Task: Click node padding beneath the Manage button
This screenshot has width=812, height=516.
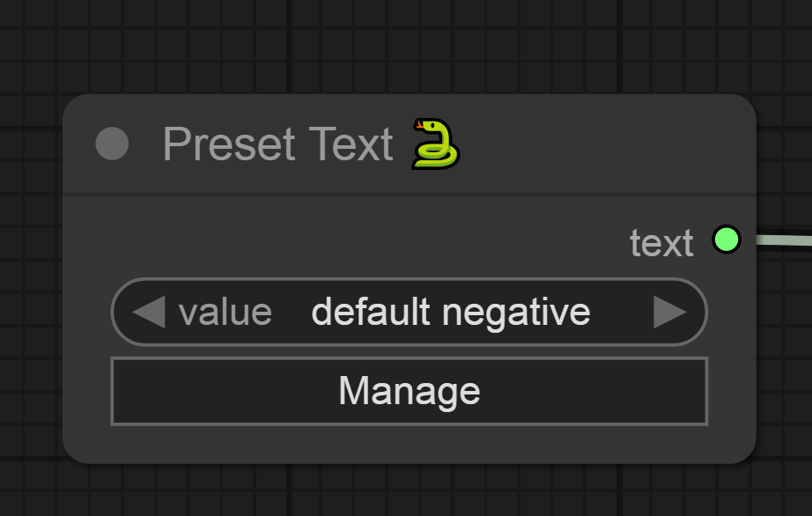Action: point(410,444)
